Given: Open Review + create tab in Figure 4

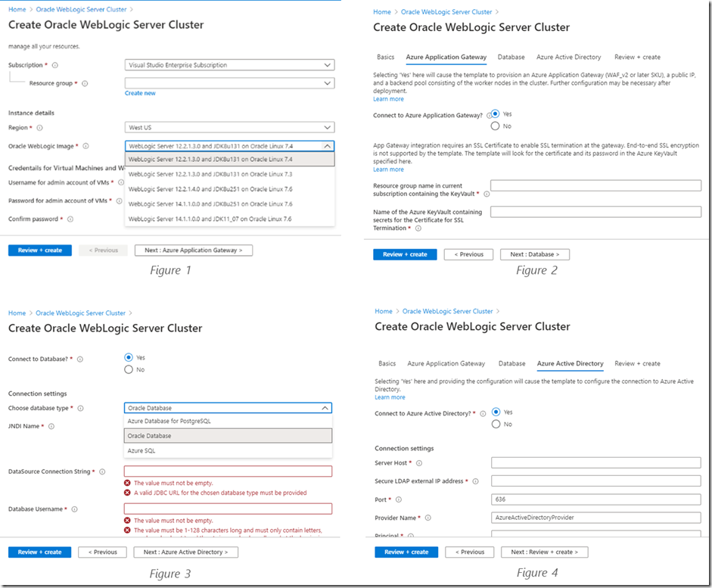Looking at the screenshot, I should 638,364.
